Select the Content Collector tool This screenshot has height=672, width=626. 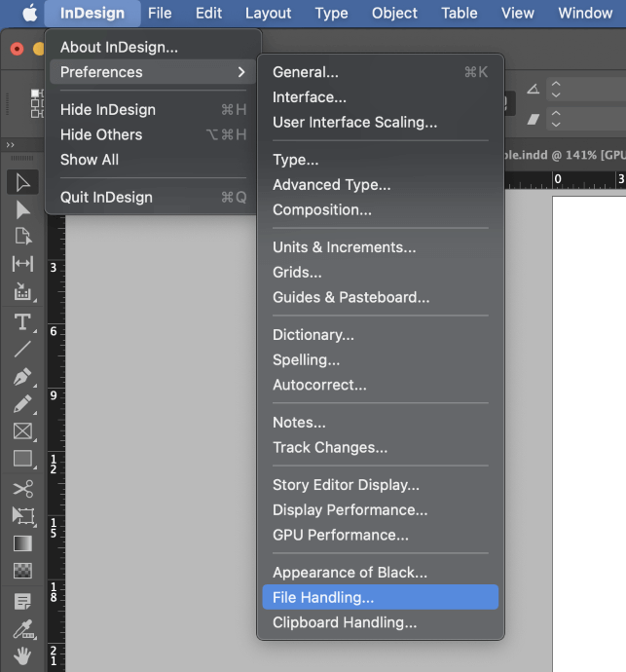pos(22,291)
